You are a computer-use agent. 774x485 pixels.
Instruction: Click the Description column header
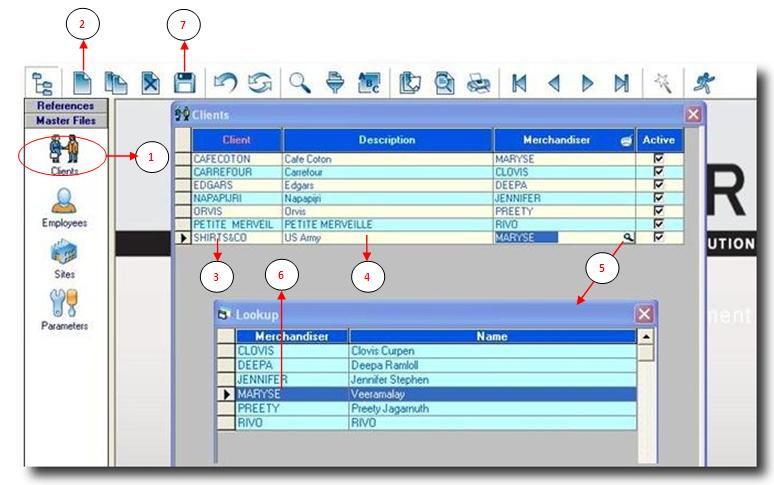(387, 140)
